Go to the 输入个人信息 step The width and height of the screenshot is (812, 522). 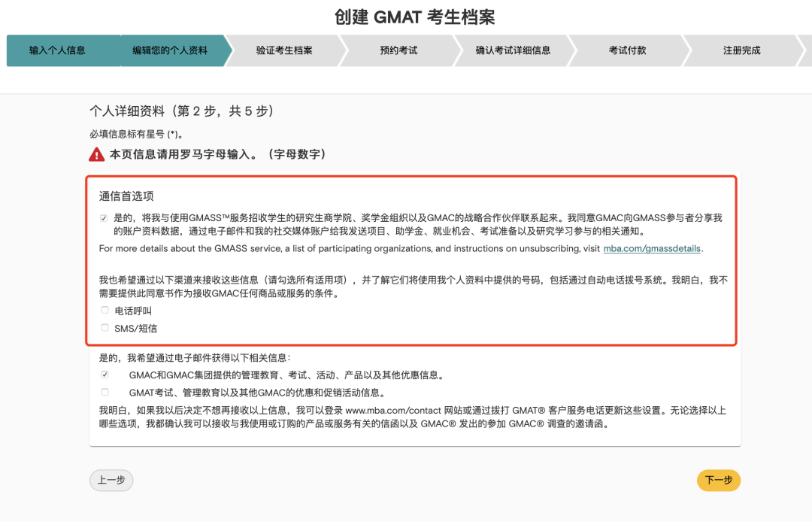pyautogui.click(x=57, y=50)
